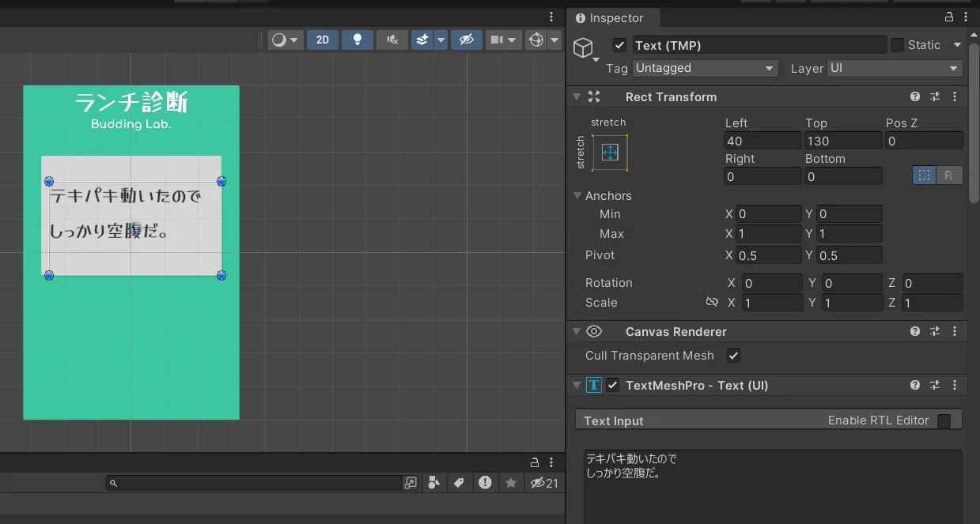The height and width of the screenshot is (524, 980).
Task: Open TextMeshPro help icon
Action: [x=915, y=385]
